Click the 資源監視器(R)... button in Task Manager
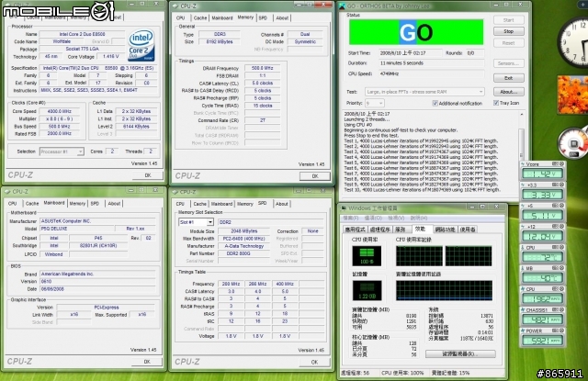This screenshot has height=381, width=588. pyautogui.click(x=460, y=354)
